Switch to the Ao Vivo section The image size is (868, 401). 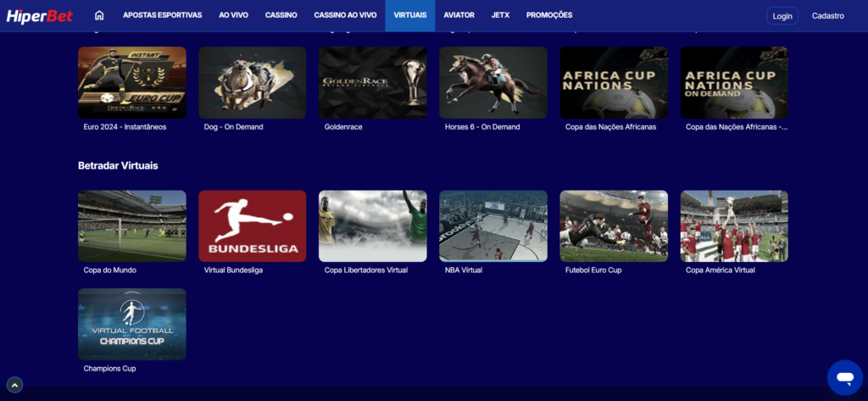tap(233, 15)
